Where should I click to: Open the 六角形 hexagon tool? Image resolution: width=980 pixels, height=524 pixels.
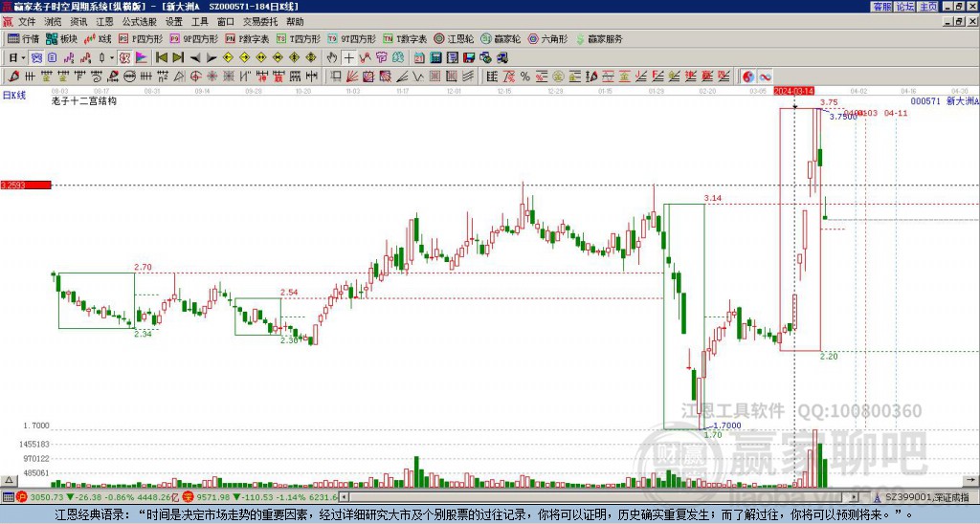click(548, 38)
